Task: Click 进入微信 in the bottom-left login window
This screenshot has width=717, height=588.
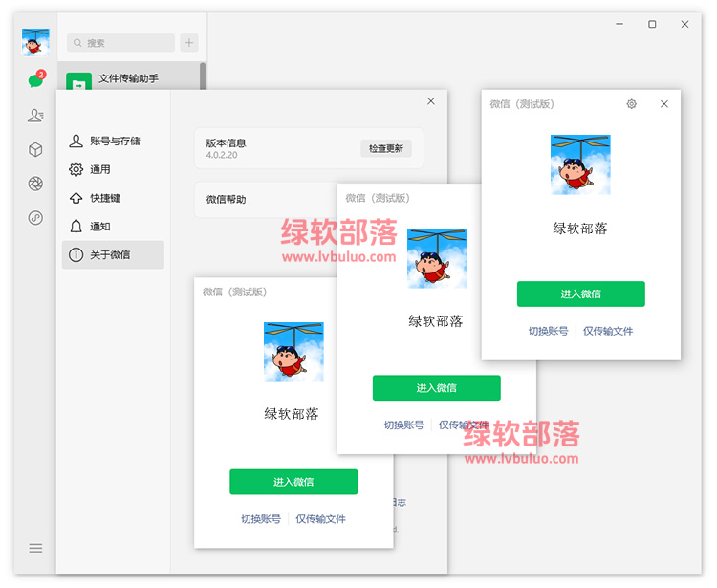Action: (293, 482)
